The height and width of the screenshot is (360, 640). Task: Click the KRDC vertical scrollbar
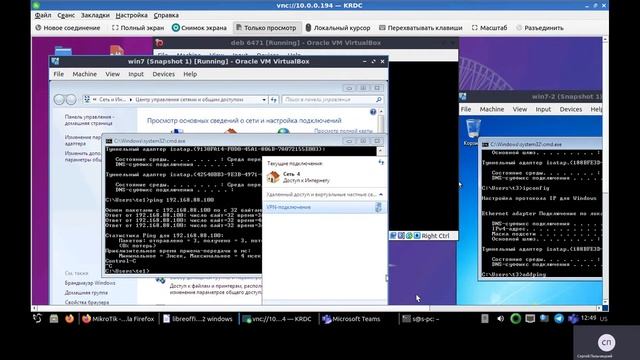click(x=605, y=171)
